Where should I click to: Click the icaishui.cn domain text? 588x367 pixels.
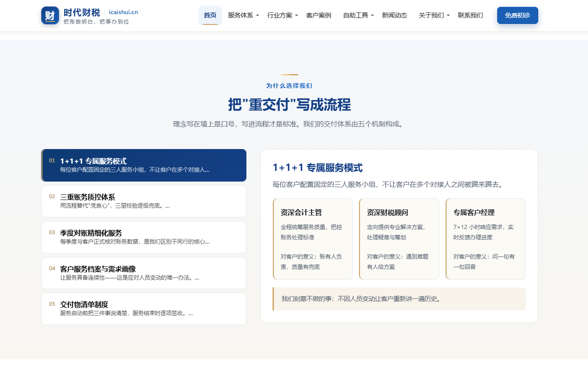(x=123, y=12)
